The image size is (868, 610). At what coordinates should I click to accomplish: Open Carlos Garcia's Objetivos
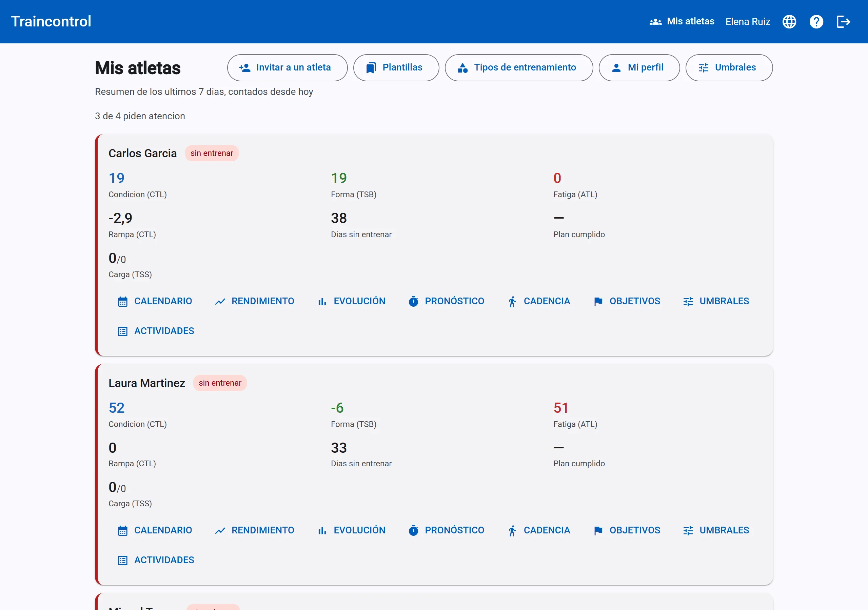pyautogui.click(x=627, y=301)
